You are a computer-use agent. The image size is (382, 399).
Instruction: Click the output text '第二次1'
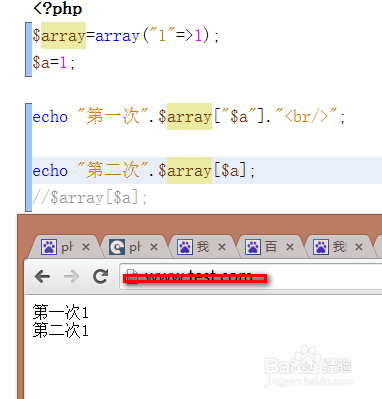click(60, 330)
